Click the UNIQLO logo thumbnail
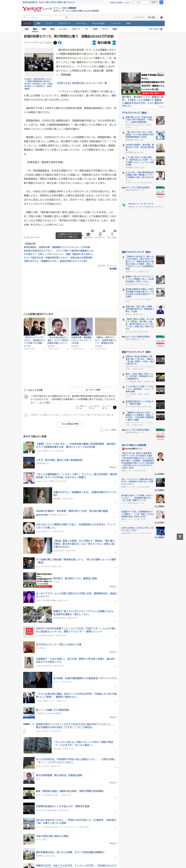 [x=29, y=631]
